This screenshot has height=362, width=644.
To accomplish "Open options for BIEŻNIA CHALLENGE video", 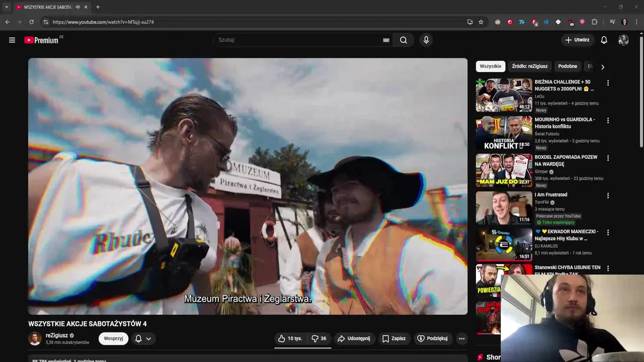I will tap(608, 83).
